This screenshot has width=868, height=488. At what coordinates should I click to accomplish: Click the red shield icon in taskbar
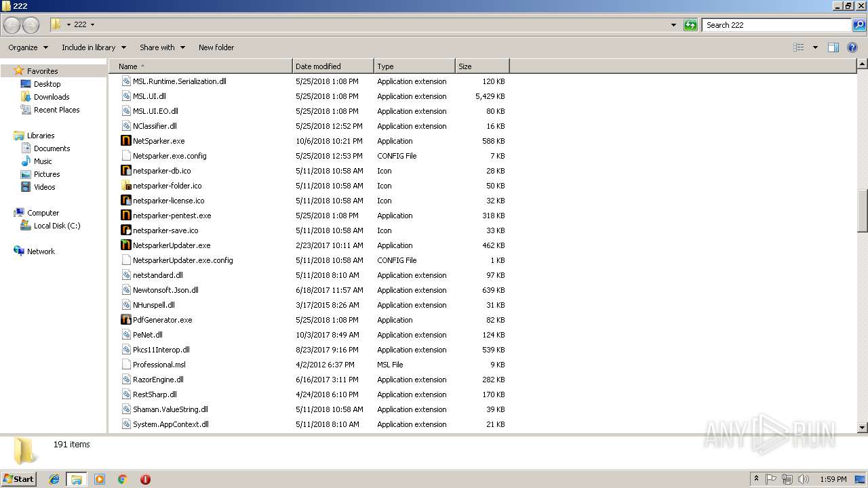coord(145,479)
